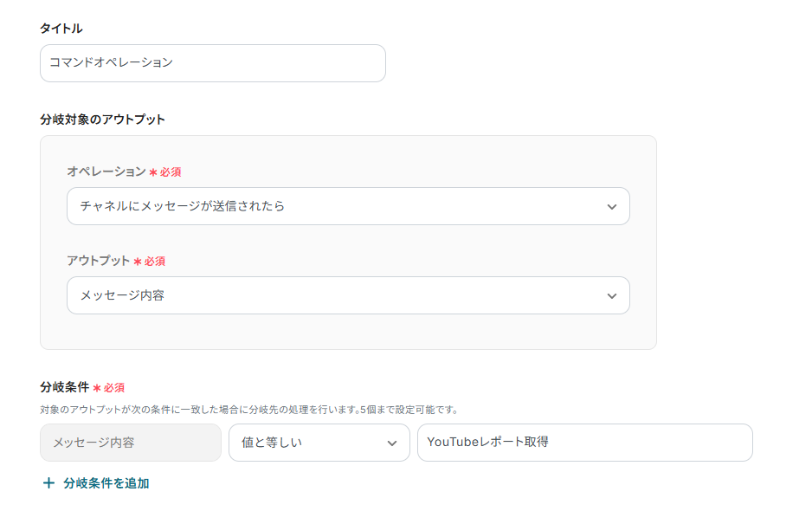
Task: Click the 分岐条件 section label
Action: click(x=64, y=387)
